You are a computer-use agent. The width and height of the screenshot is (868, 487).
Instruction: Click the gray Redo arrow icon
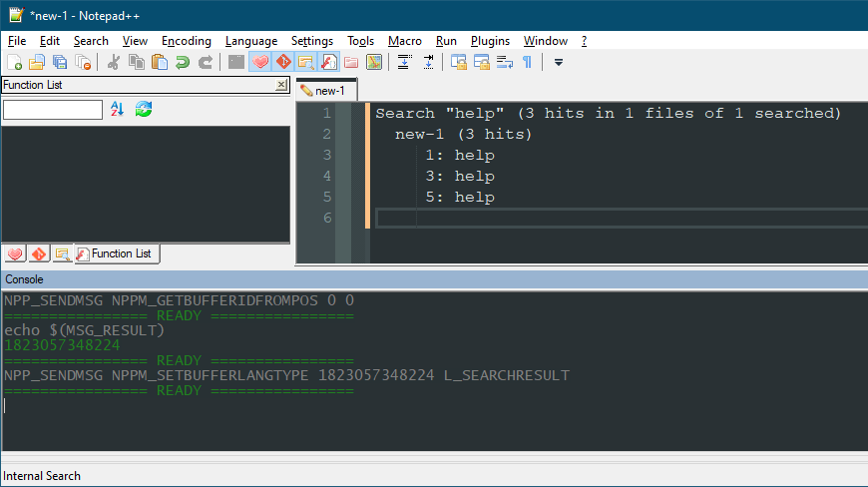tap(206, 62)
